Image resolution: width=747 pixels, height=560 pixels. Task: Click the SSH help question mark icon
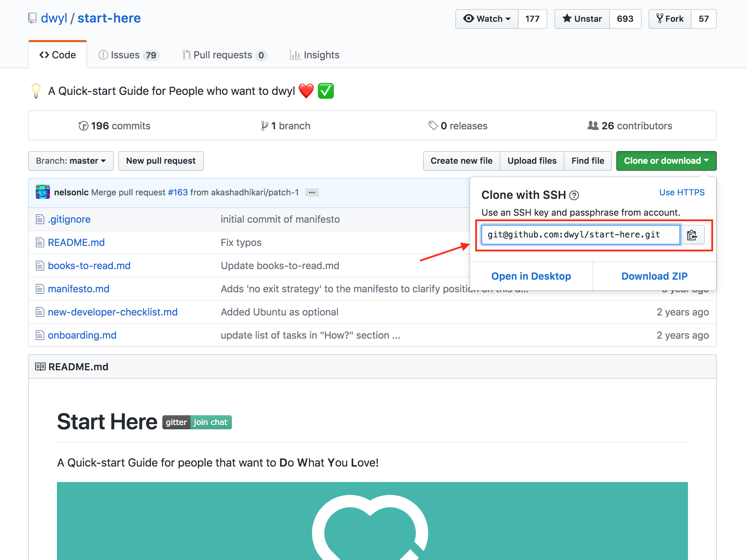click(x=574, y=195)
